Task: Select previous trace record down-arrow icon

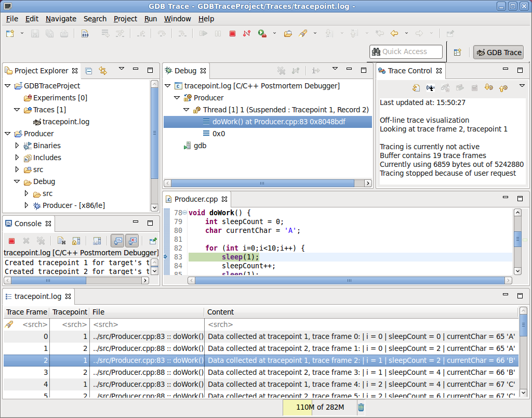Action: coord(488,88)
